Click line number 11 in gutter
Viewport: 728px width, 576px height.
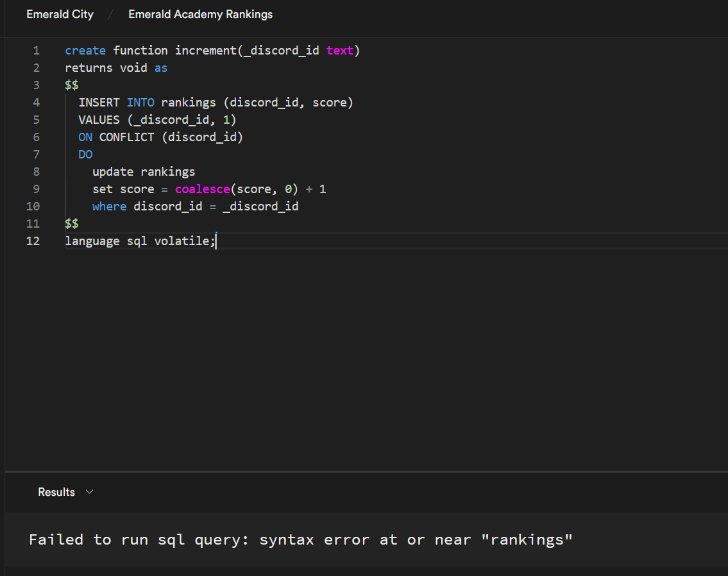33,224
